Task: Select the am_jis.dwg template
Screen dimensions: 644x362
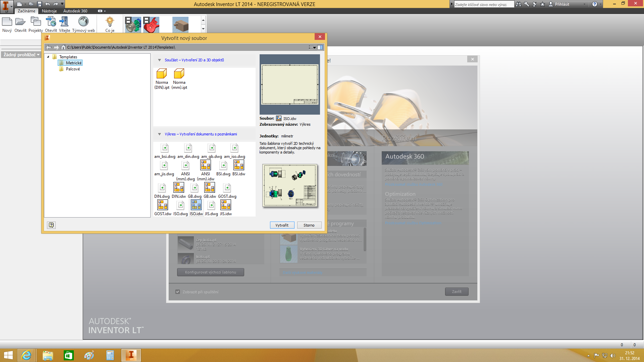Action: pos(164,169)
